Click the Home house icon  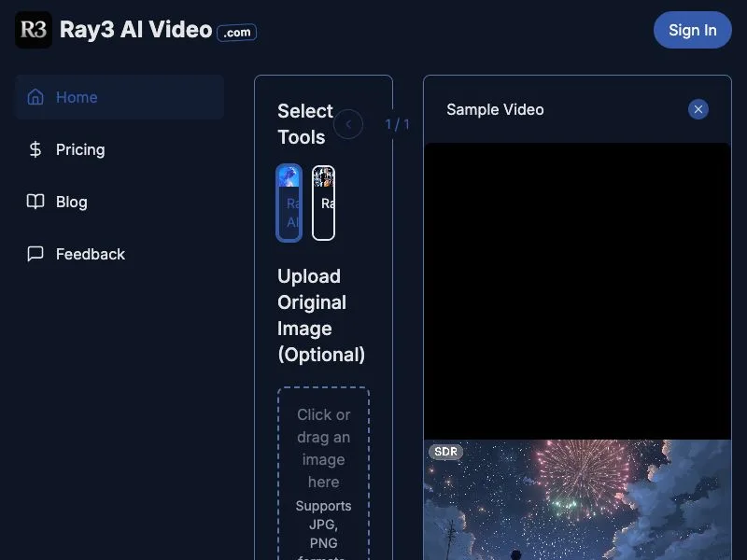35,97
